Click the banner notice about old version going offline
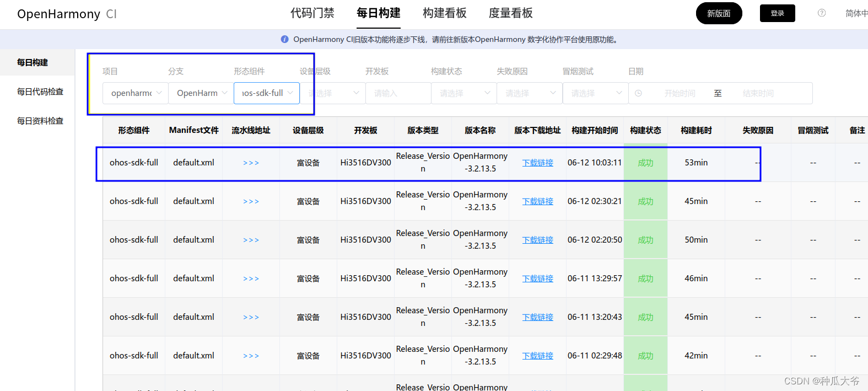The height and width of the screenshot is (391, 868). point(456,39)
